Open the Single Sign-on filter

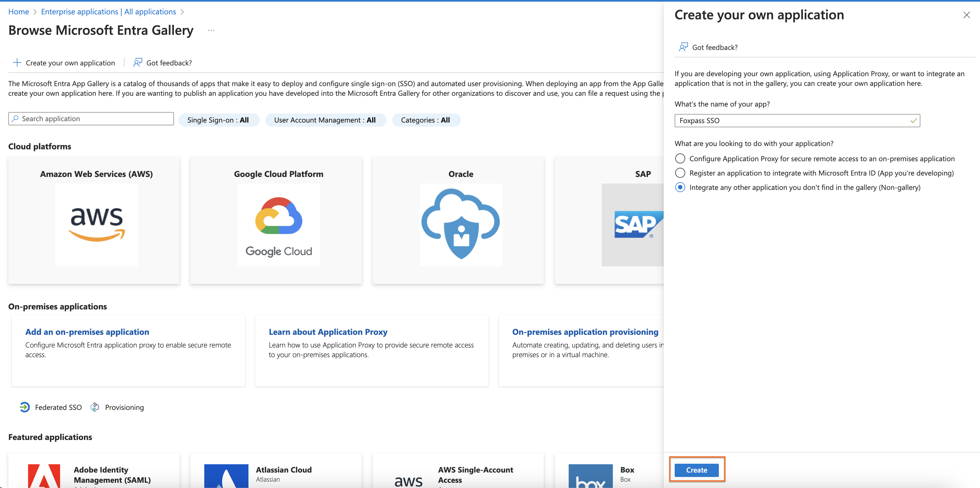coord(219,120)
